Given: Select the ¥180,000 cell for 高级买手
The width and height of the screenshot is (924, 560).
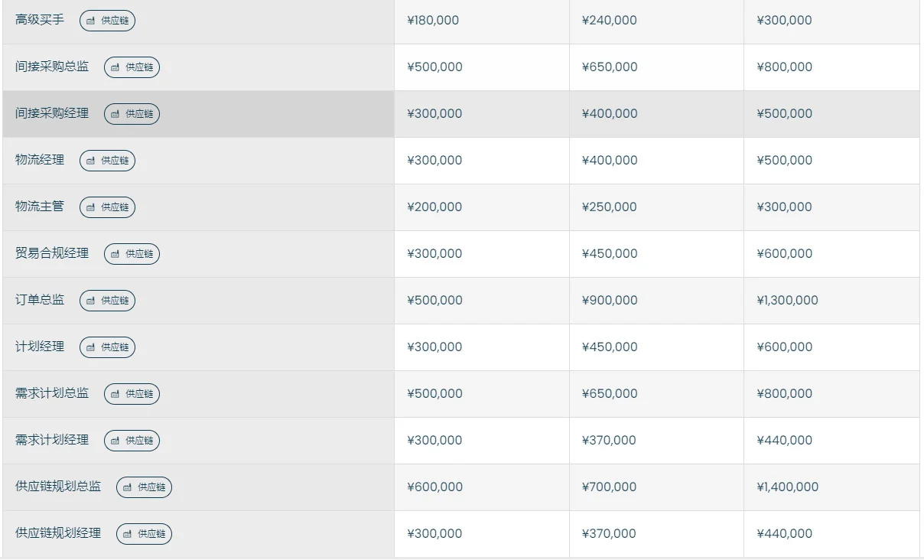Looking at the screenshot, I should (x=482, y=21).
